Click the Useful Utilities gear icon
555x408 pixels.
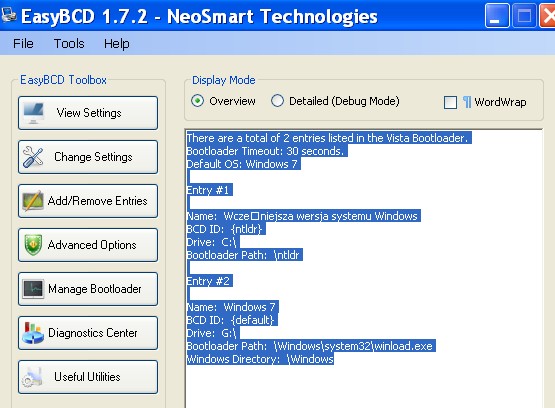[33, 377]
